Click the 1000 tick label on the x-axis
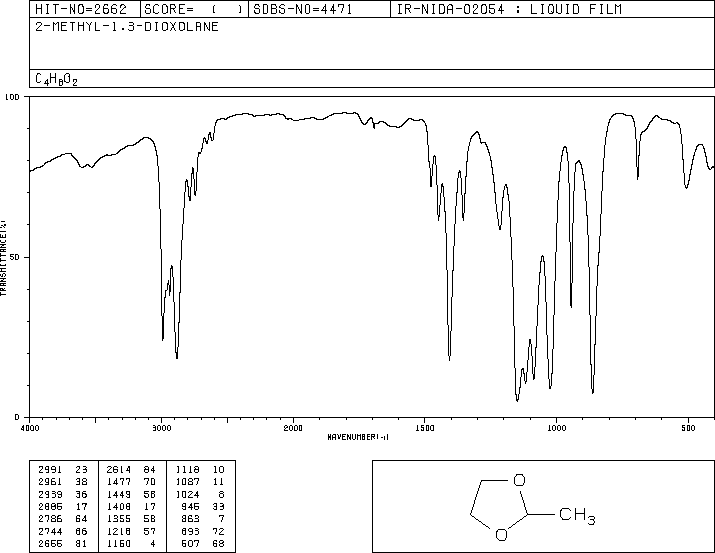The width and height of the screenshot is (715, 553). tap(556, 428)
